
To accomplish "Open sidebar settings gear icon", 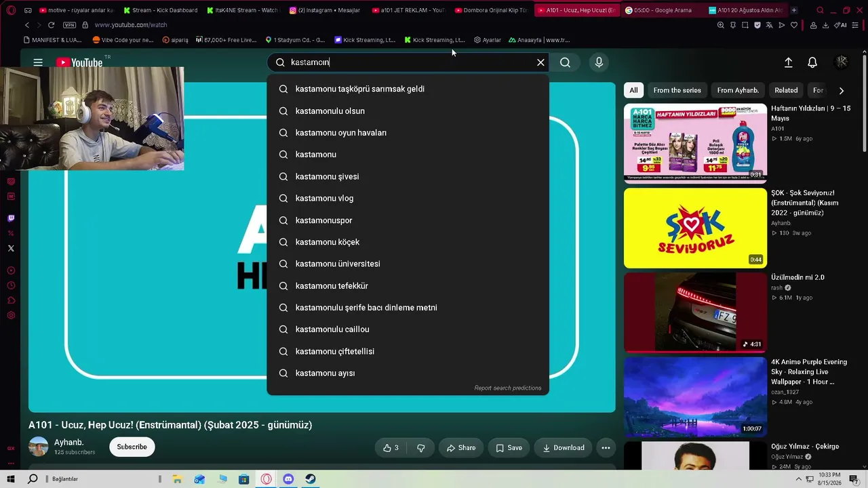I will point(11,315).
